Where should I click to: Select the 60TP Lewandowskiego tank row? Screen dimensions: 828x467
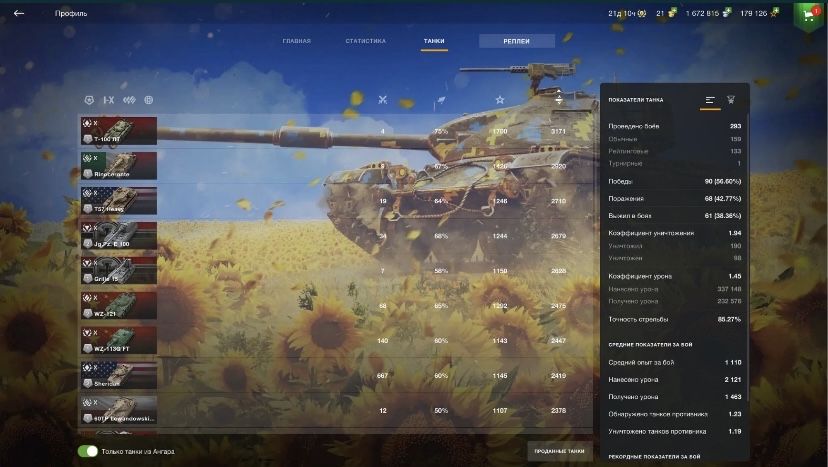pos(335,410)
